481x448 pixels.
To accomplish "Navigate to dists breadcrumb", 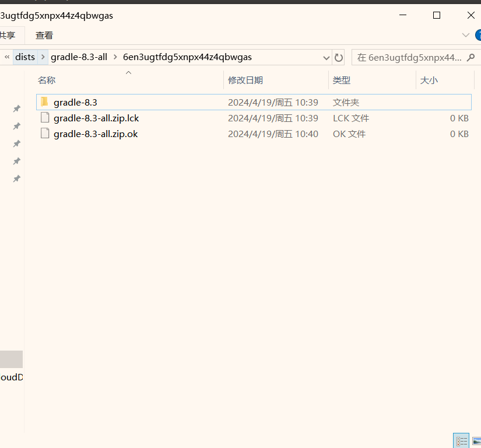I will point(25,57).
